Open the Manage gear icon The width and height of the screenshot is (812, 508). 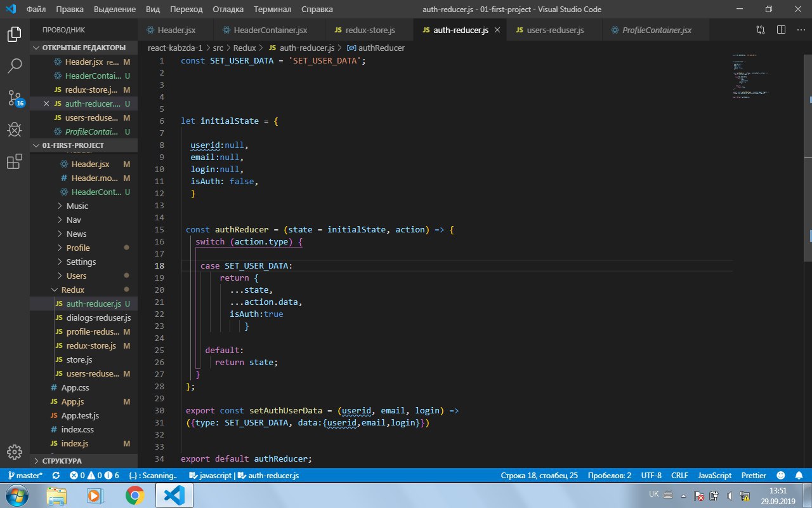(x=14, y=451)
